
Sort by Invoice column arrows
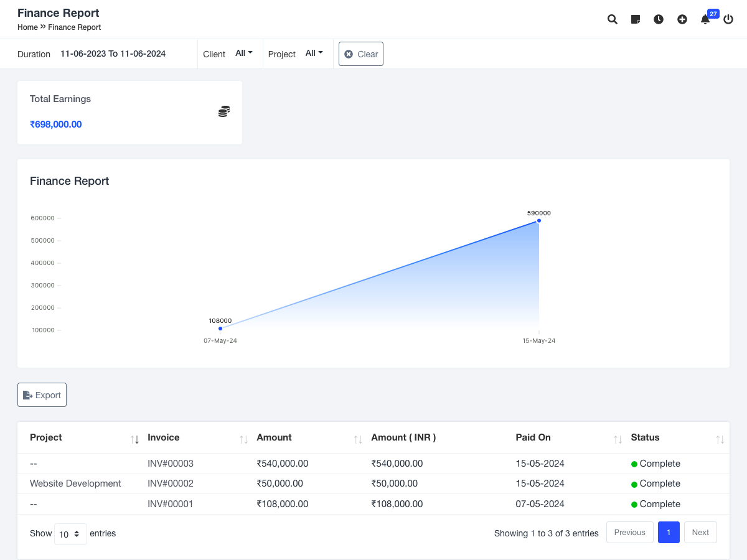click(x=243, y=439)
